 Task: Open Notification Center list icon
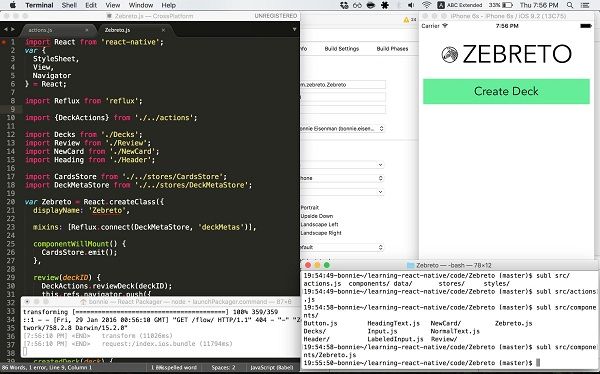click(585, 5)
